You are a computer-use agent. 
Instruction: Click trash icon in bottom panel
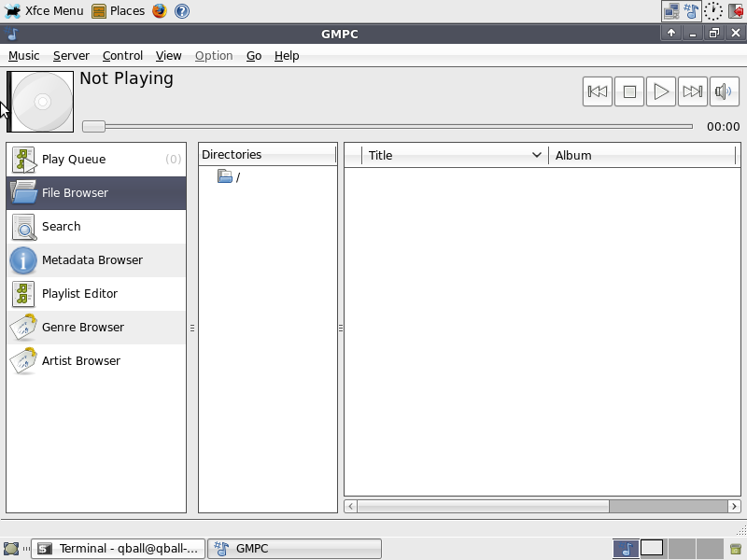[735, 549]
